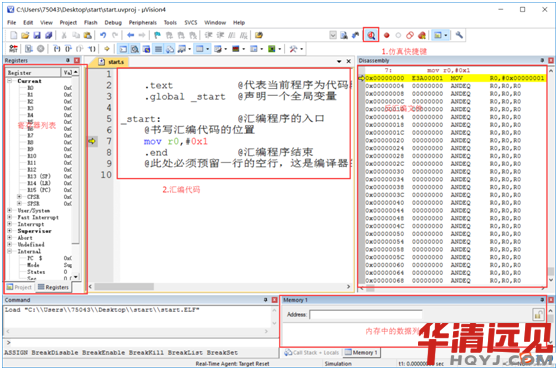Open the Peripherals menu

(142, 22)
